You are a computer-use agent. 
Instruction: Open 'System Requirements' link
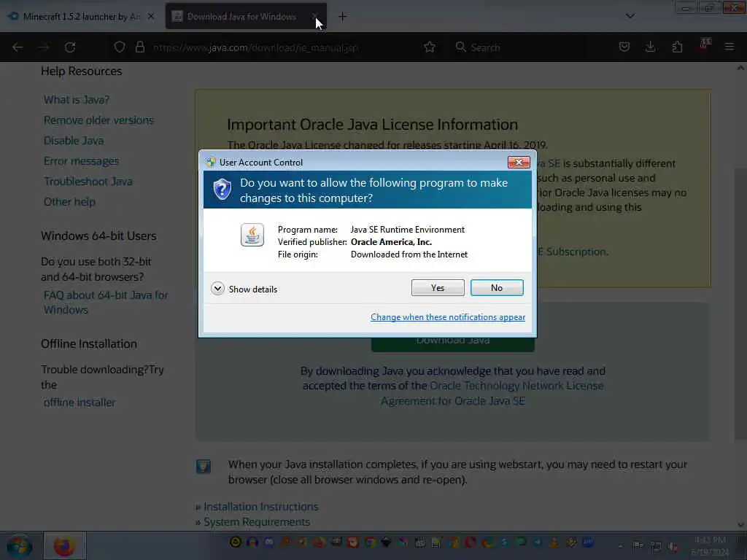pyautogui.click(x=257, y=522)
